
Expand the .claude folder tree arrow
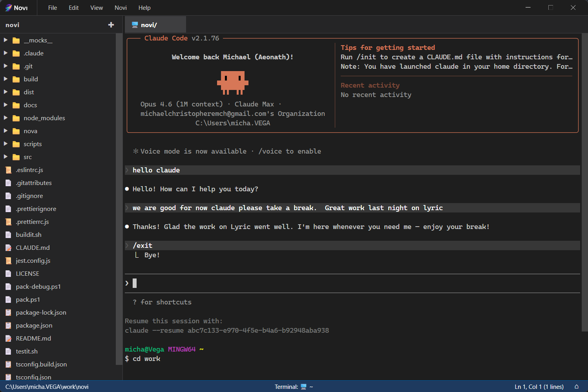tap(5, 53)
